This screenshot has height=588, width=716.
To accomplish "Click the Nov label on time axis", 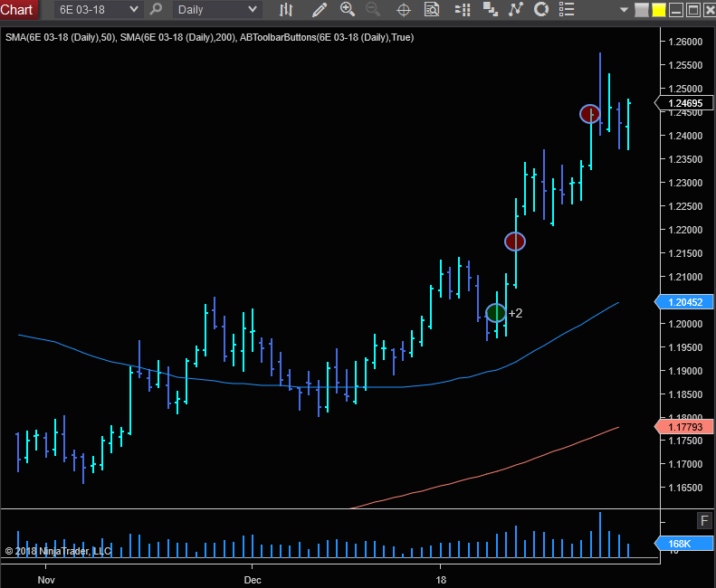I will pyautogui.click(x=46, y=580).
